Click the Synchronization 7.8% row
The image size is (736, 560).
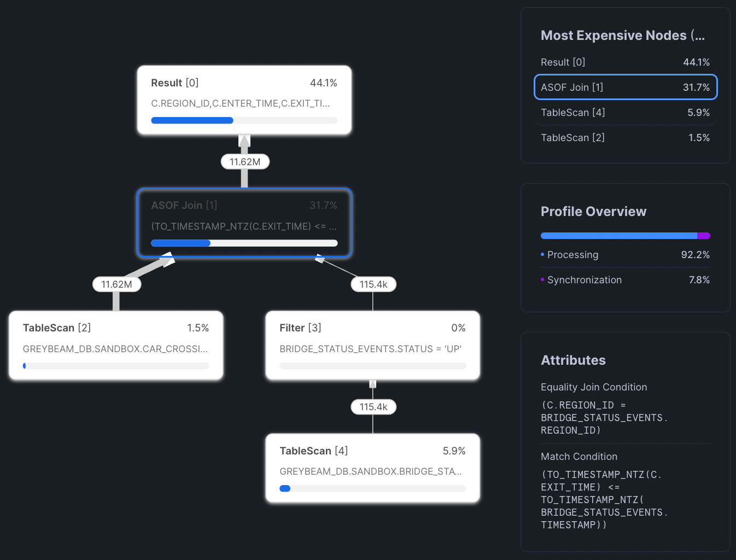point(625,280)
